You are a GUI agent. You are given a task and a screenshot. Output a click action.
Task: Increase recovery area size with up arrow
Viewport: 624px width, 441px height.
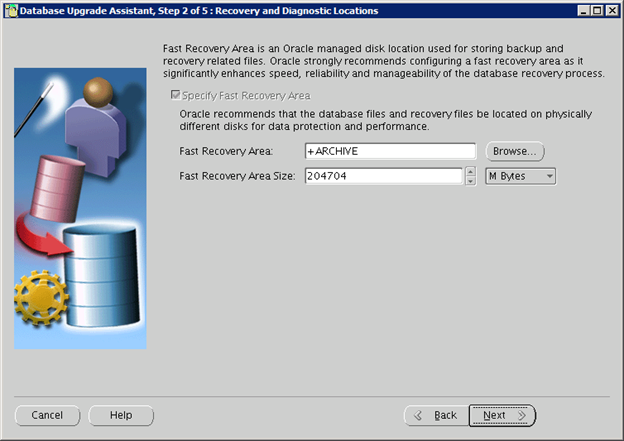pos(470,172)
